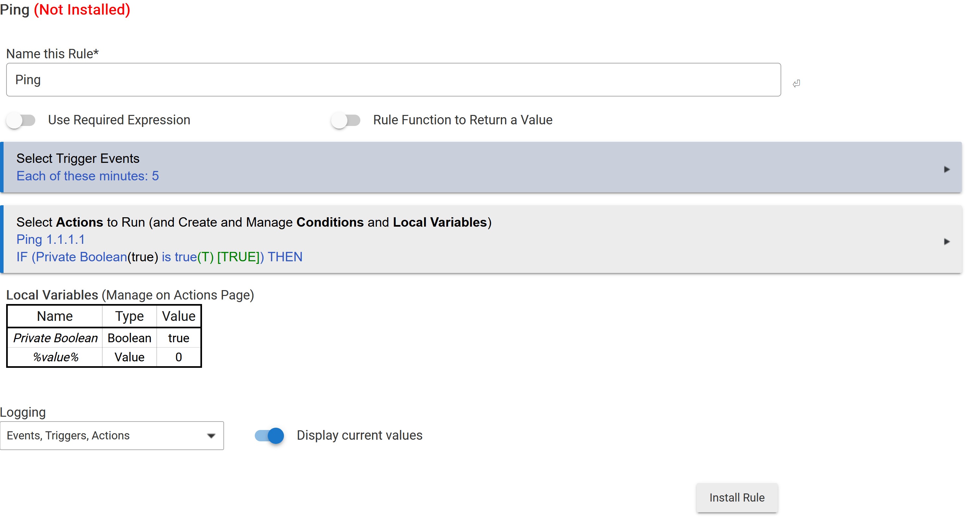Click the '0' value cell
This screenshot has height=531, width=980.
[x=178, y=357]
